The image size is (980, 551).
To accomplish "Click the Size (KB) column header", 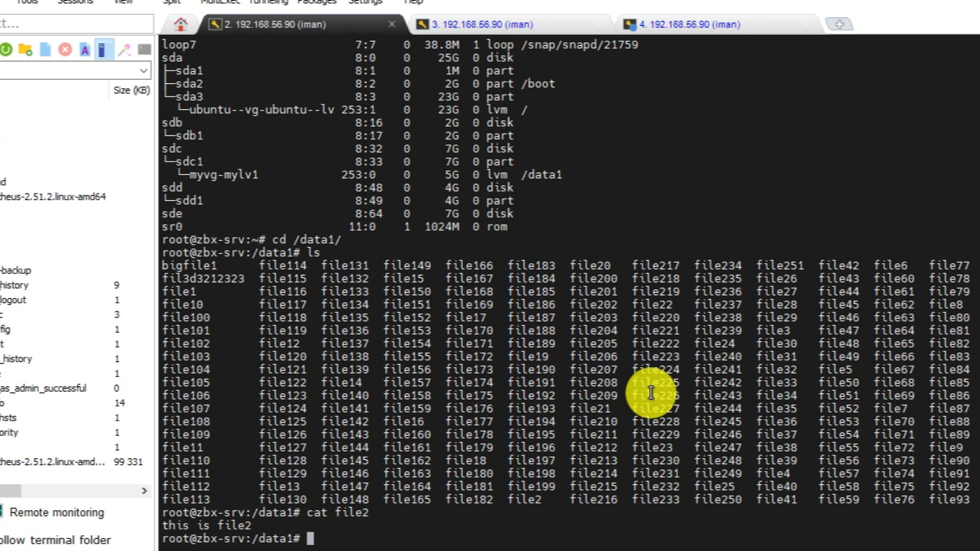I will pos(131,90).
